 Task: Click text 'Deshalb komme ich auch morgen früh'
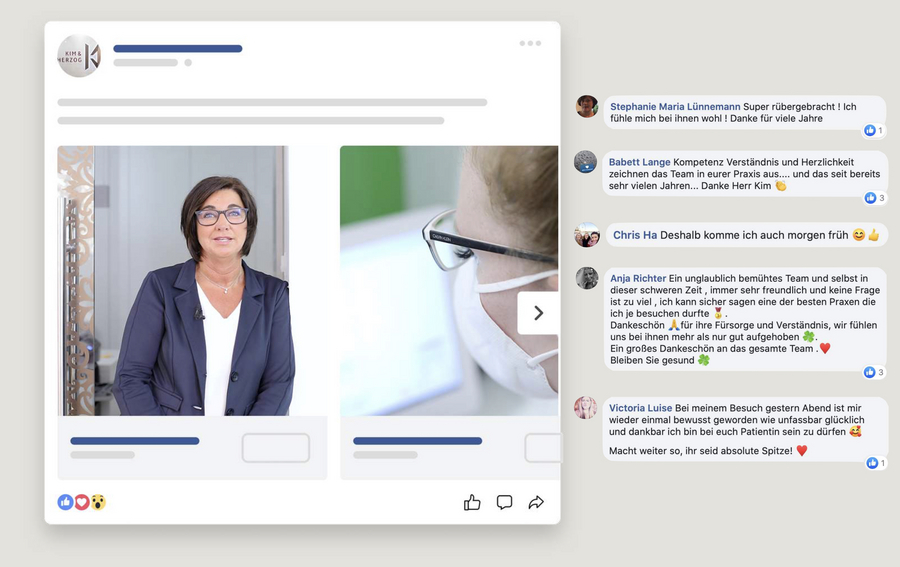coord(754,235)
